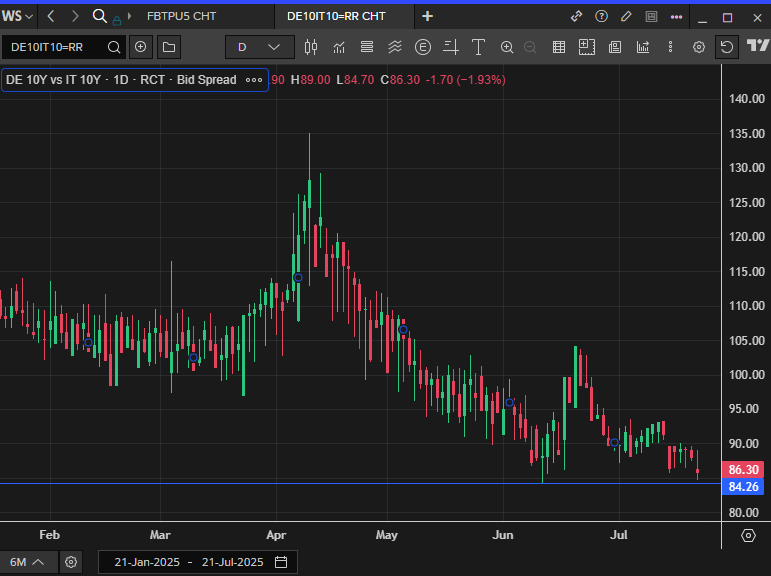
Task: Add a new tab with plus
Action: click(x=427, y=16)
